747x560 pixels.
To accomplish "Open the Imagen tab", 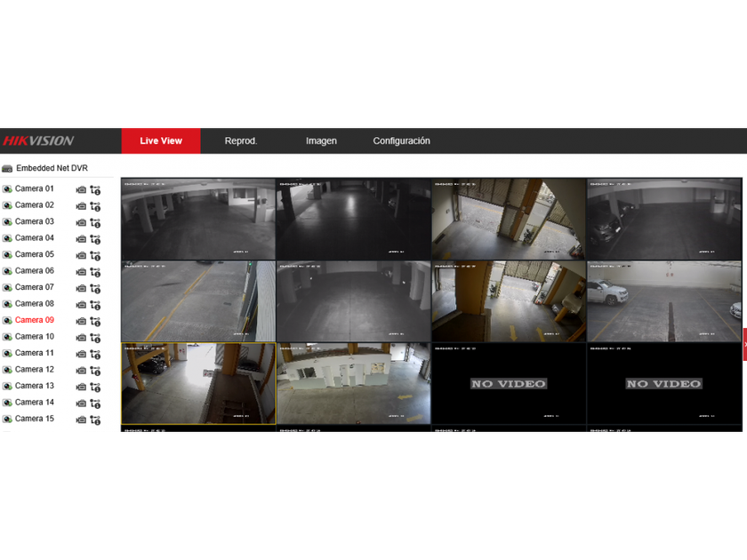I will [x=321, y=140].
